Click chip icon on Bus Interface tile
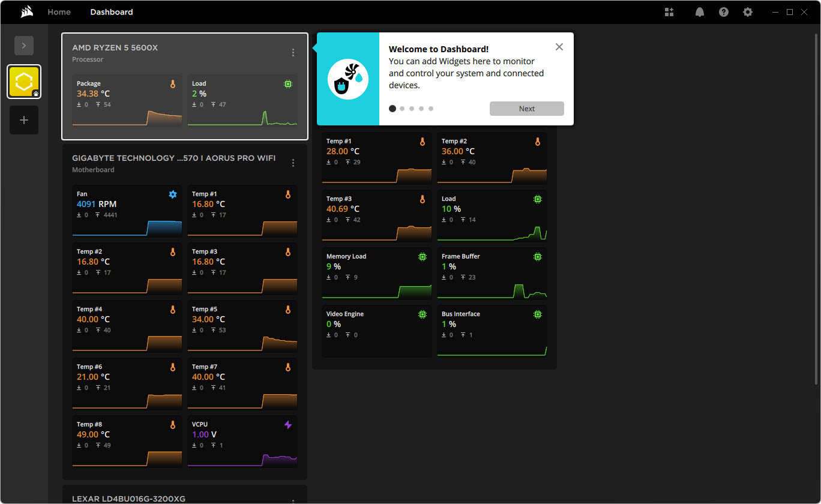The width and height of the screenshot is (821, 504). pyautogui.click(x=538, y=314)
